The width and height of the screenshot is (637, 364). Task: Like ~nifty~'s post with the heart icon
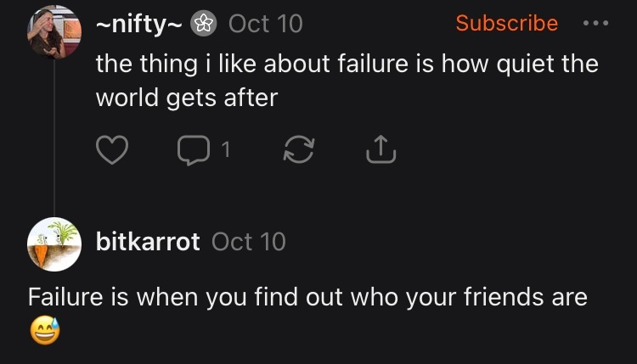point(112,150)
